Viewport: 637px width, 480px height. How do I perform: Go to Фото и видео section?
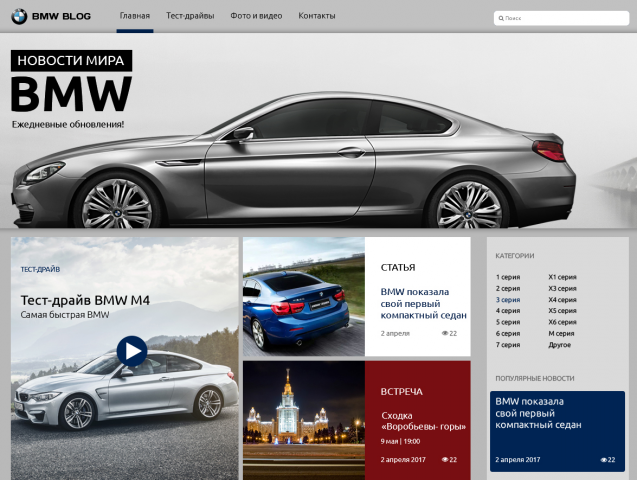coord(256,16)
